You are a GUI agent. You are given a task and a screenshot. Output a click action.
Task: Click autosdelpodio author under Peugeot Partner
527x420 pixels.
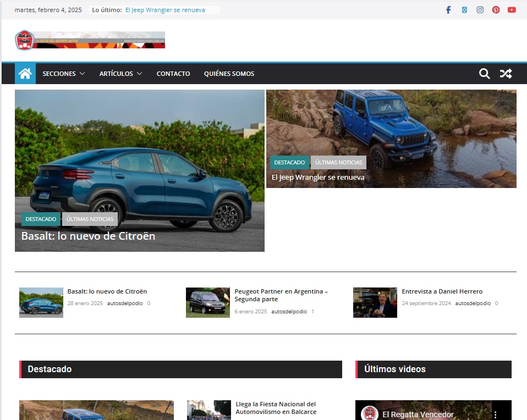point(289,312)
